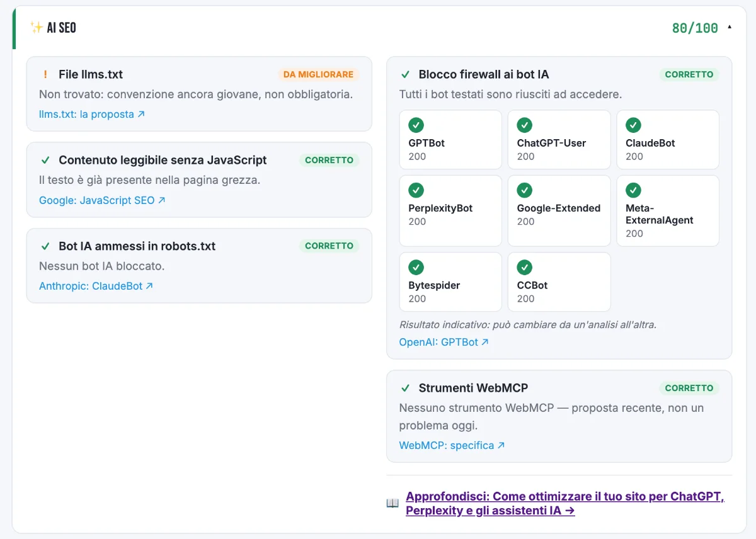The width and height of the screenshot is (756, 539).
Task: Select the ChatGPT-User label text
Action: (552, 143)
